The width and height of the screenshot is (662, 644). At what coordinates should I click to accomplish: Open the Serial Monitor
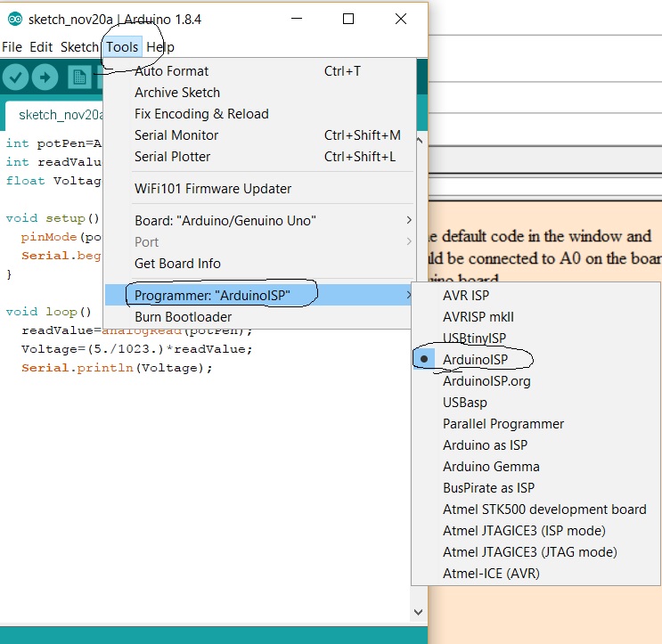tap(257, 135)
